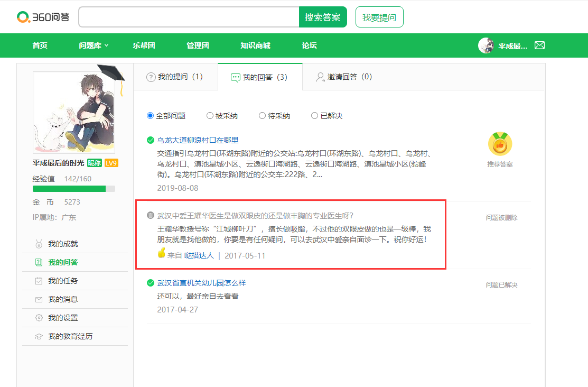Switch to 我的回答 (3) tab
The width and height of the screenshot is (588, 387).
[260, 77]
